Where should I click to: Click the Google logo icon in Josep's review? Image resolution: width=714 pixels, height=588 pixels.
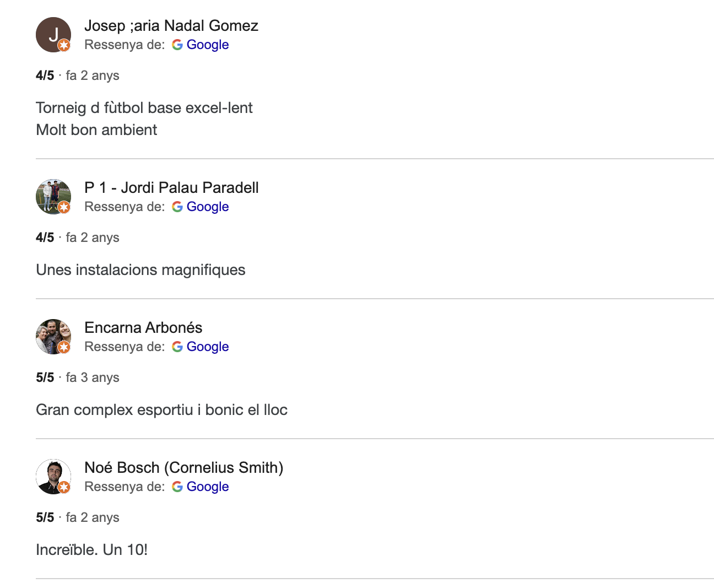tap(177, 45)
